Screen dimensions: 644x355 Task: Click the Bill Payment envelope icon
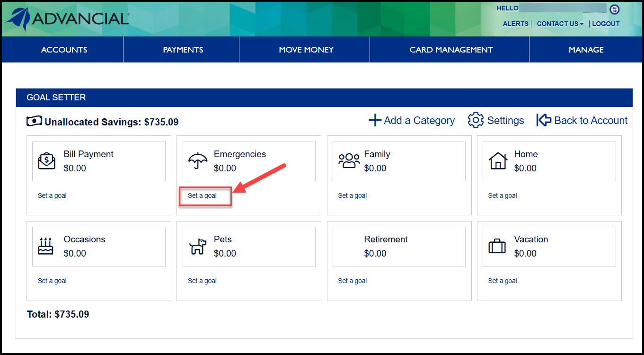[46, 161]
